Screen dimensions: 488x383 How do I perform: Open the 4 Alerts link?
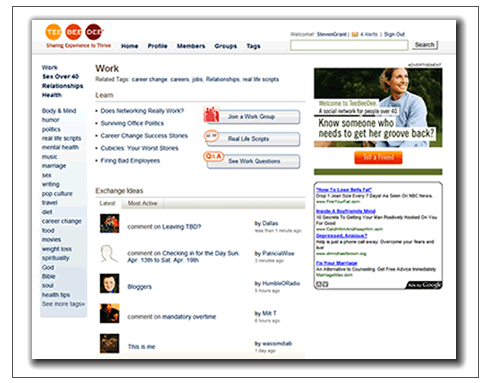pyautogui.click(x=369, y=34)
